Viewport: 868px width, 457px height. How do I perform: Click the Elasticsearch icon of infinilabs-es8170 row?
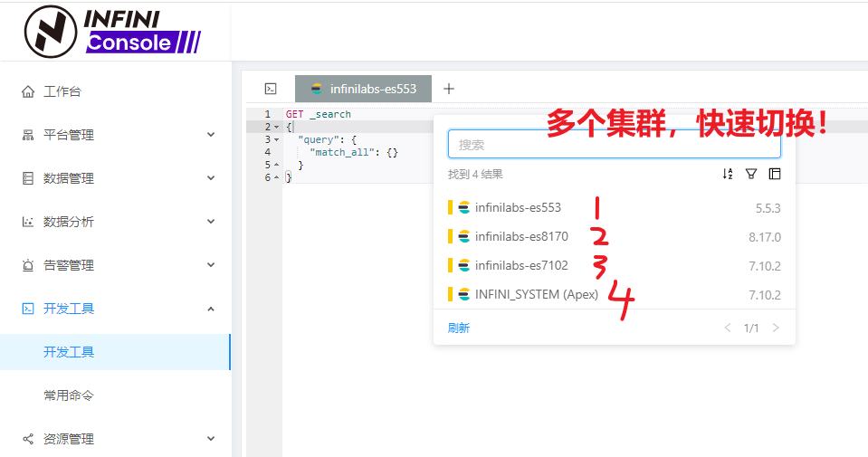(x=464, y=236)
